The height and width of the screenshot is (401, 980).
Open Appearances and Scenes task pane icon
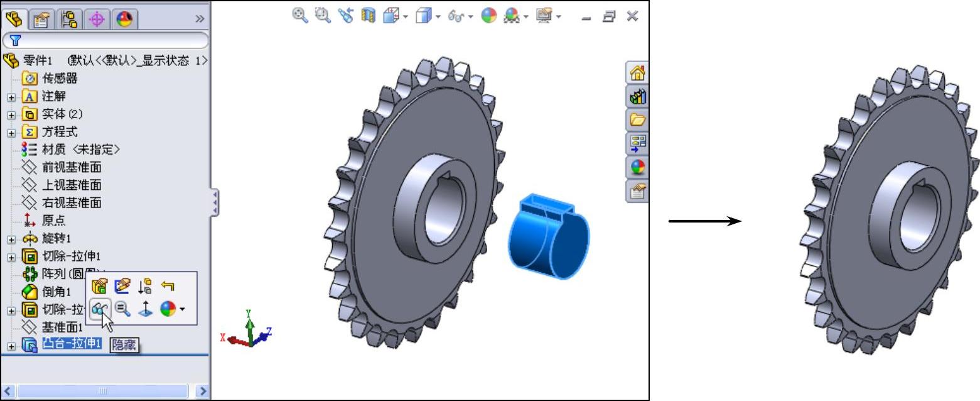(637, 167)
